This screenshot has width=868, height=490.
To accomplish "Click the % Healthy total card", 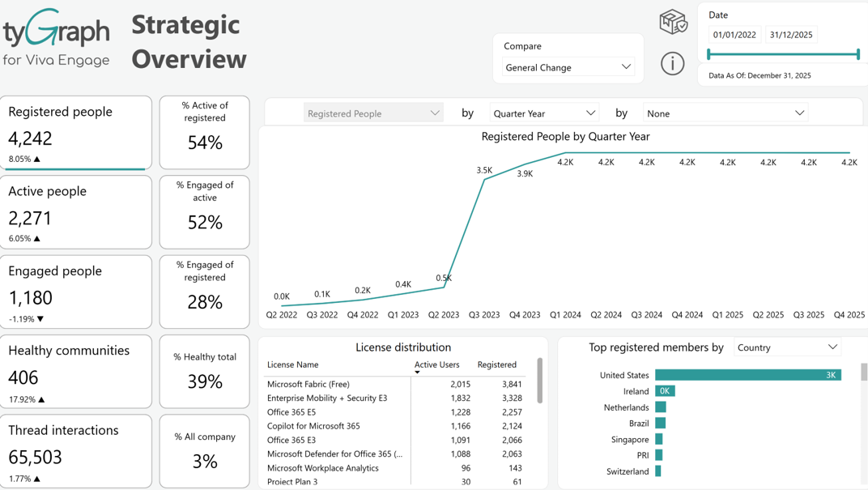I will pos(205,372).
